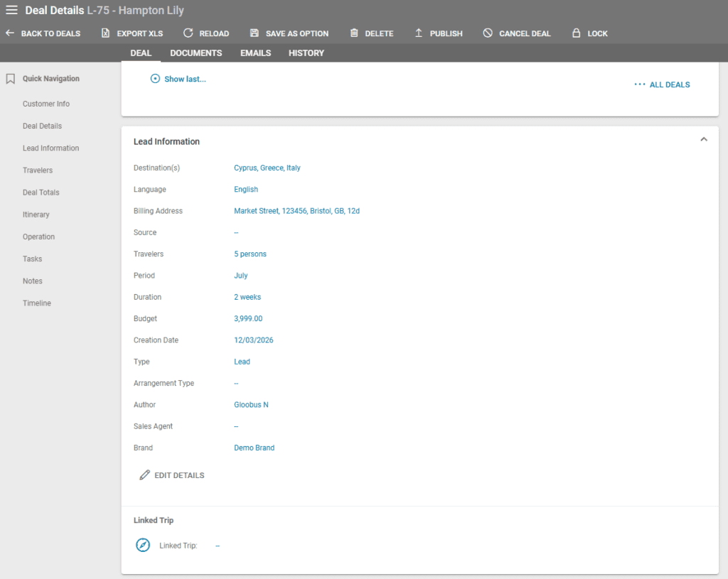Screen dimensions: 728x579
Task: Open the Emails tab
Action: coord(255,53)
